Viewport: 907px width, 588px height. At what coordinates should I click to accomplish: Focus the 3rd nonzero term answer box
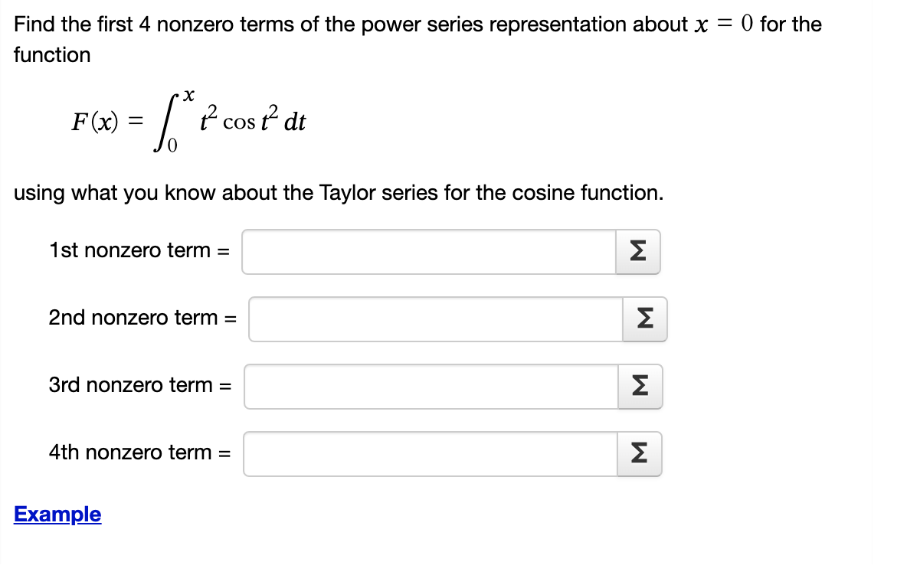[429, 387]
